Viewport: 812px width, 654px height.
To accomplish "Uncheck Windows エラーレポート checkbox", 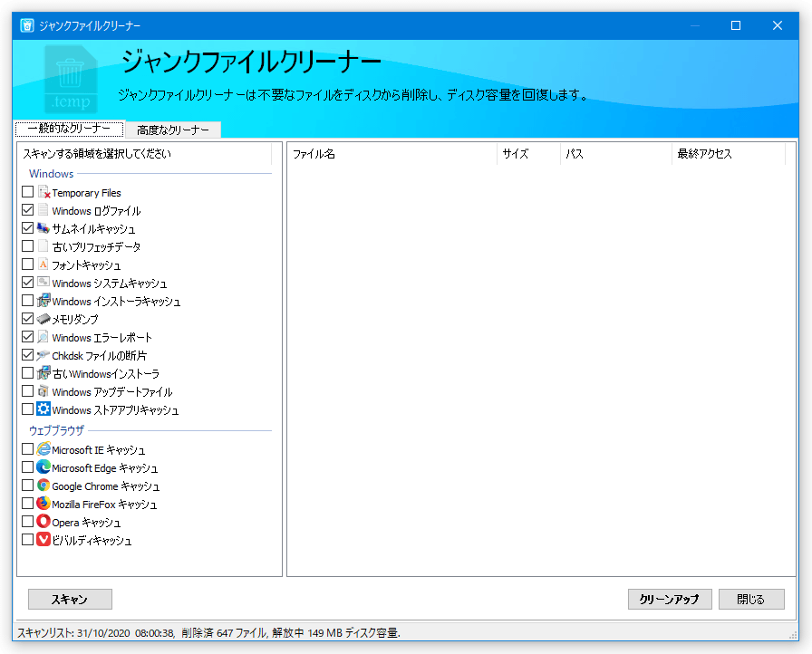I will pyautogui.click(x=28, y=337).
